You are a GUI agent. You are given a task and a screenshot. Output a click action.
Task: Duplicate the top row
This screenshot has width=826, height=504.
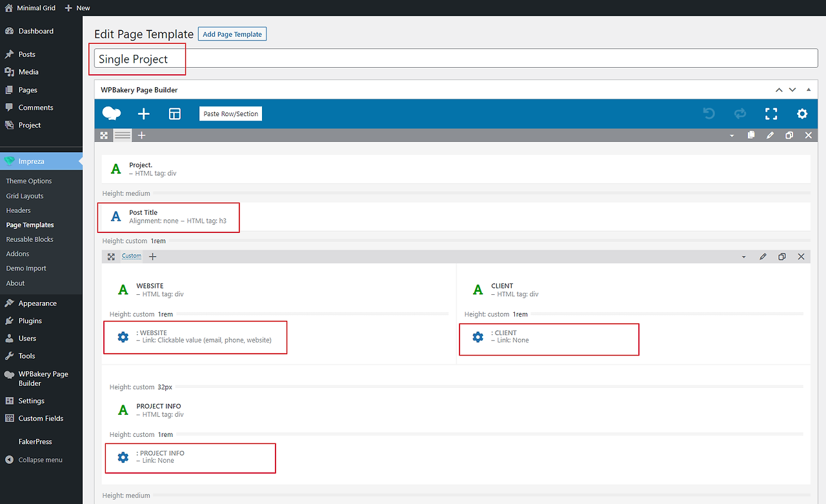[x=789, y=136]
